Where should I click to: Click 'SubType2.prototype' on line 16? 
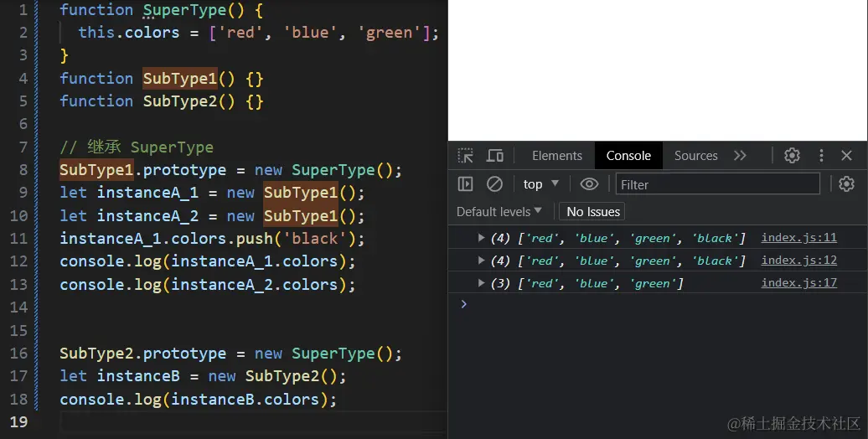(142, 354)
